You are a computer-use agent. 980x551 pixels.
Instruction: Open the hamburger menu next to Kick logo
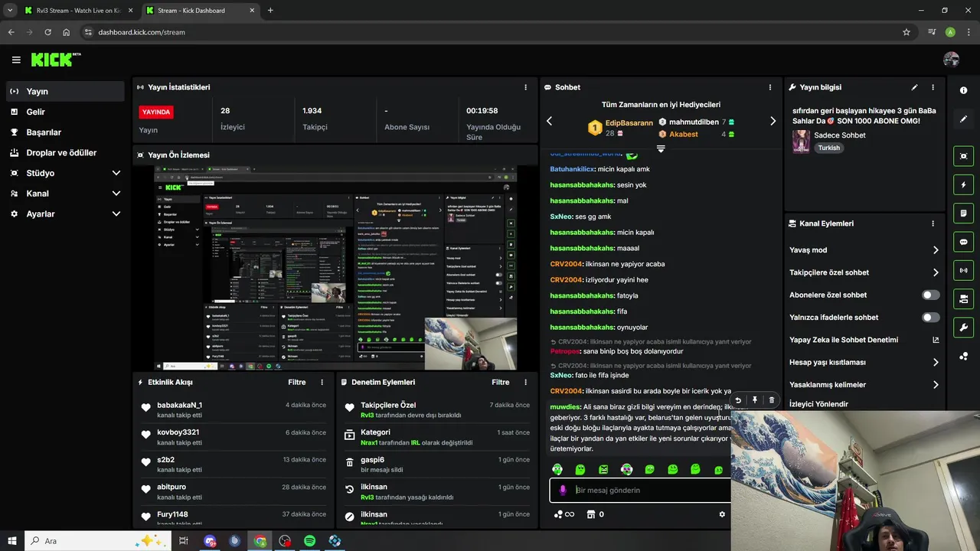(x=16, y=60)
